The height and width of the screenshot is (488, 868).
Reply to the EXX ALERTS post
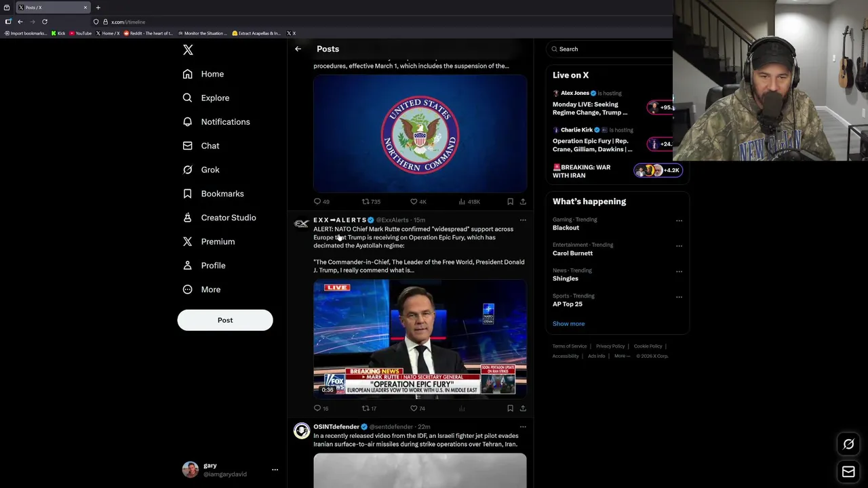pyautogui.click(x=321, y=408)
